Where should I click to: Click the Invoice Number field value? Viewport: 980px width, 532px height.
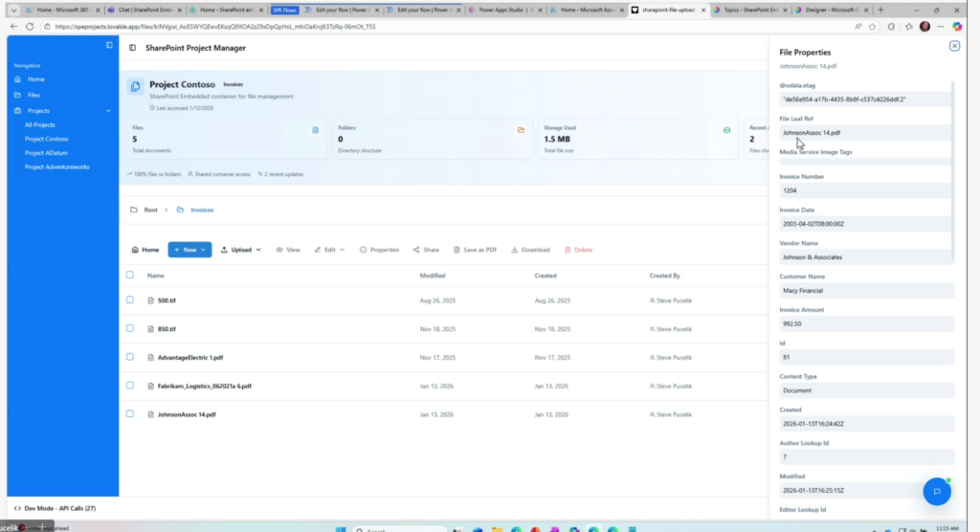click(x=865, y=190)
